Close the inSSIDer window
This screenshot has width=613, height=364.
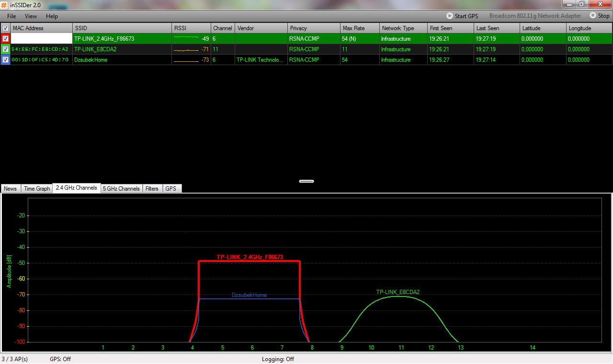(x=600, y=4)
